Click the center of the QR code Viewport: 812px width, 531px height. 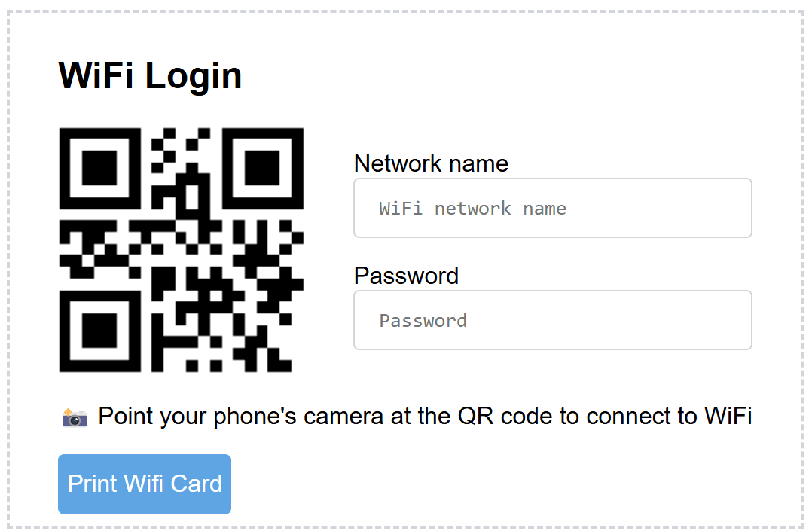181,249
